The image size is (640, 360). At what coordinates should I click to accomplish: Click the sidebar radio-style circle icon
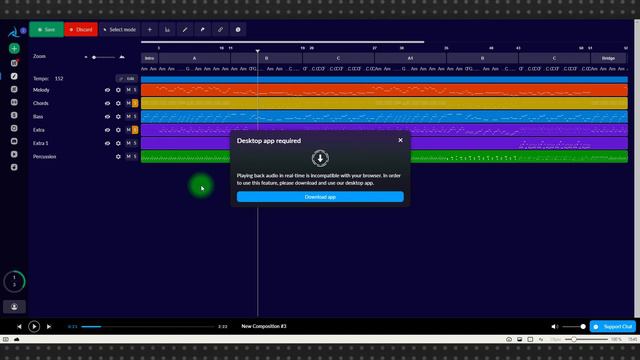[14, 128]
